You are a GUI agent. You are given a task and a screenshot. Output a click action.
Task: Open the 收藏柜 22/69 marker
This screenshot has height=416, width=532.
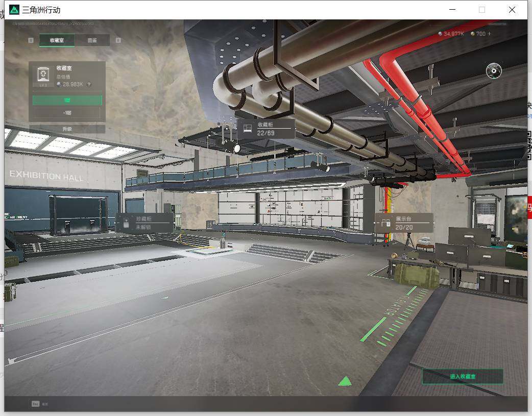[265, 129]
